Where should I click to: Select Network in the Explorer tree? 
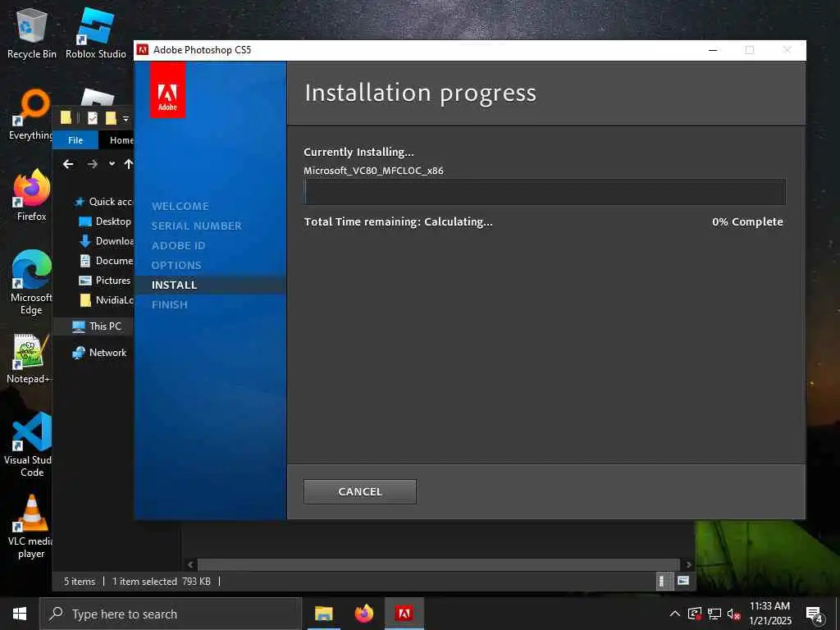point(99,353)
